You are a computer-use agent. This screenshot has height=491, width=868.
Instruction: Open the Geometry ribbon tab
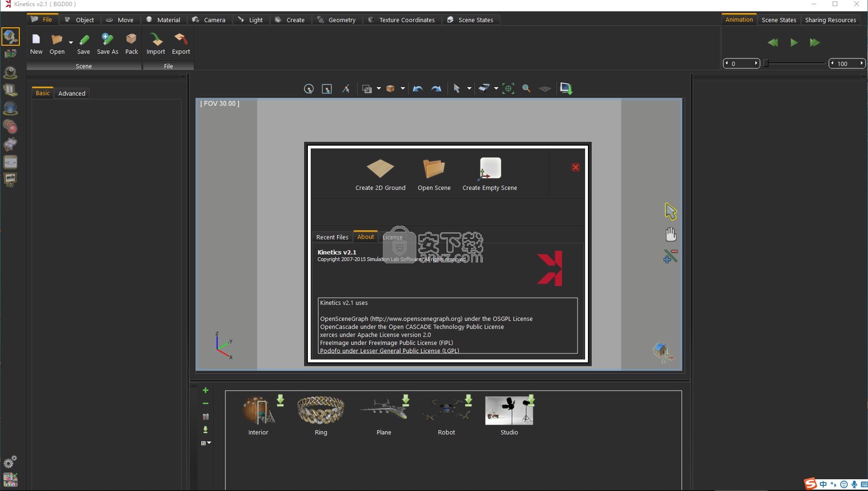pyautogui.click(x=337, y=20)
